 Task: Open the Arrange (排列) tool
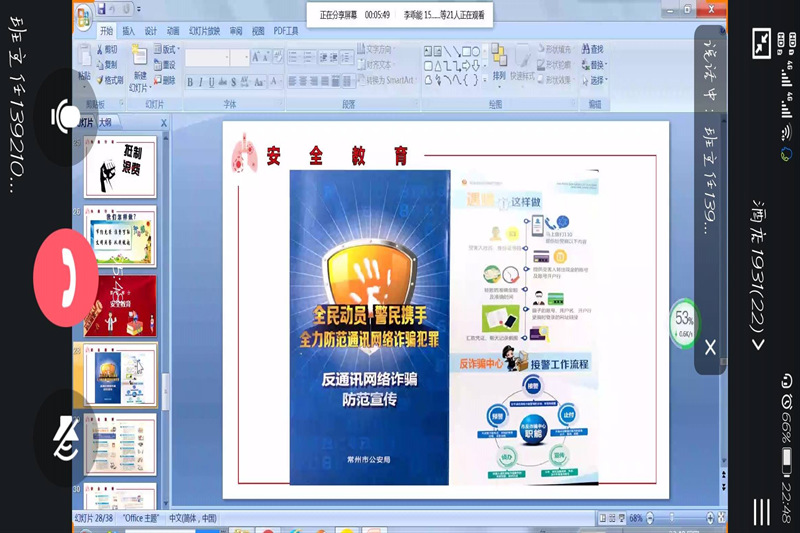[x=499, y=62]
